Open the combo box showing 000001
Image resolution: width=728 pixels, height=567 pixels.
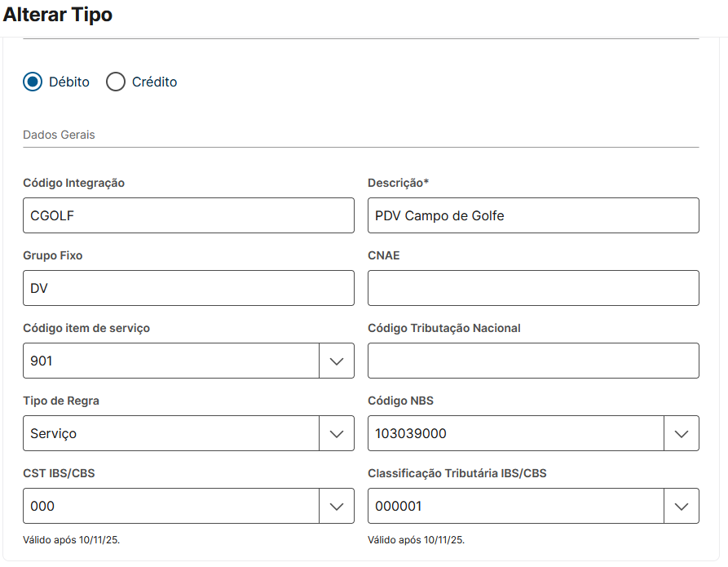click(x=515, y=506)
